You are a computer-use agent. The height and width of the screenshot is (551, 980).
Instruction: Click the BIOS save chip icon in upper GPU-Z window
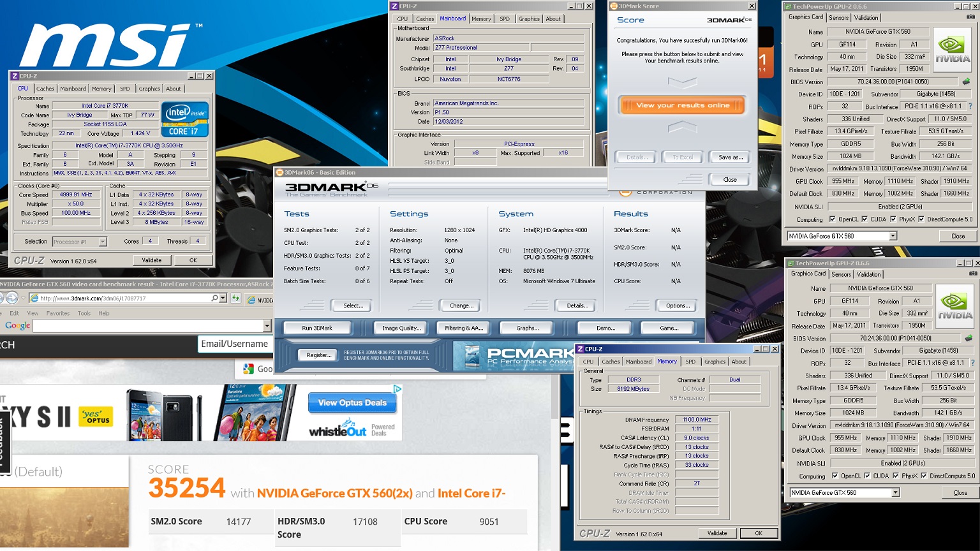[x=966, y=82]
